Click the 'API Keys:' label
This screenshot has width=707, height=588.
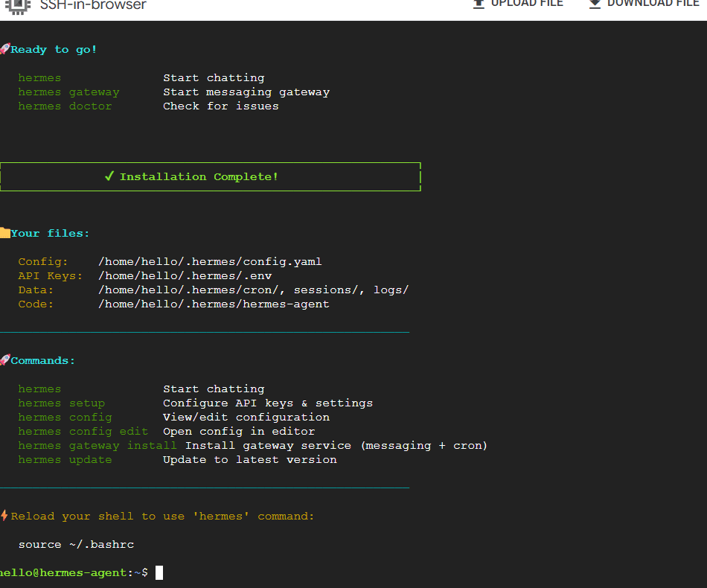(x=51, y=275)
